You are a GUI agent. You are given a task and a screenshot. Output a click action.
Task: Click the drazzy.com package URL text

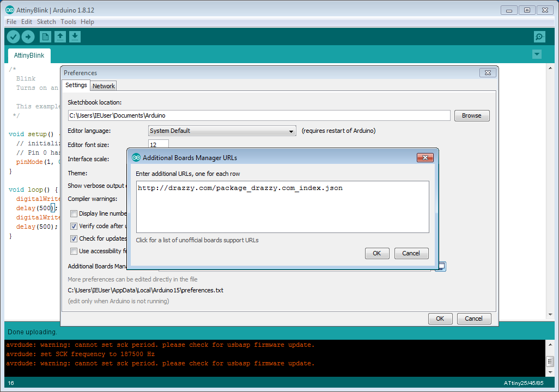point(240,188)
